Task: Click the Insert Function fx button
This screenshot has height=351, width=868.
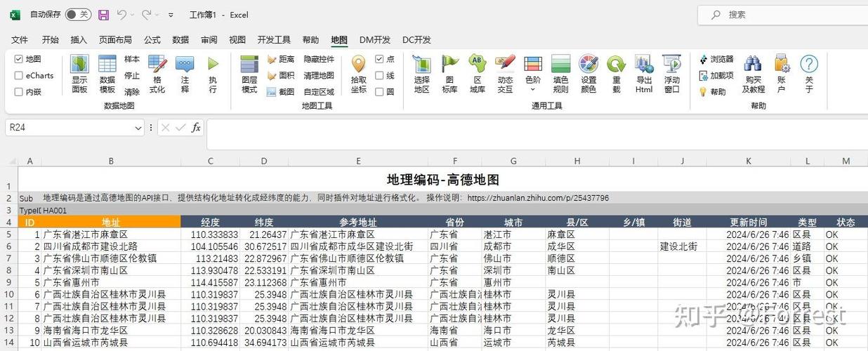Action: pos(196,127)
